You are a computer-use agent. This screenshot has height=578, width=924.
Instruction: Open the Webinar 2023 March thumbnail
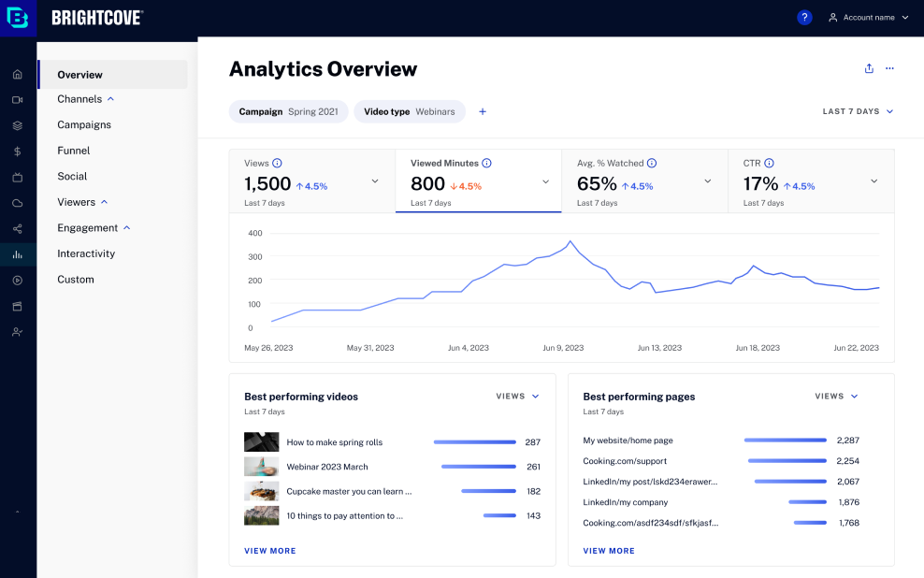coord(261,467)
